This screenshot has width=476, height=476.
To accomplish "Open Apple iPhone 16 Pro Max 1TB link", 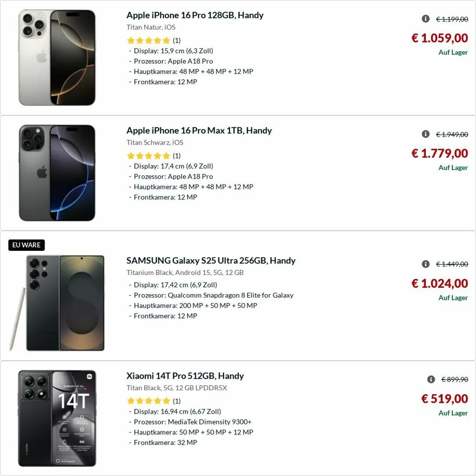I will 199,131.
